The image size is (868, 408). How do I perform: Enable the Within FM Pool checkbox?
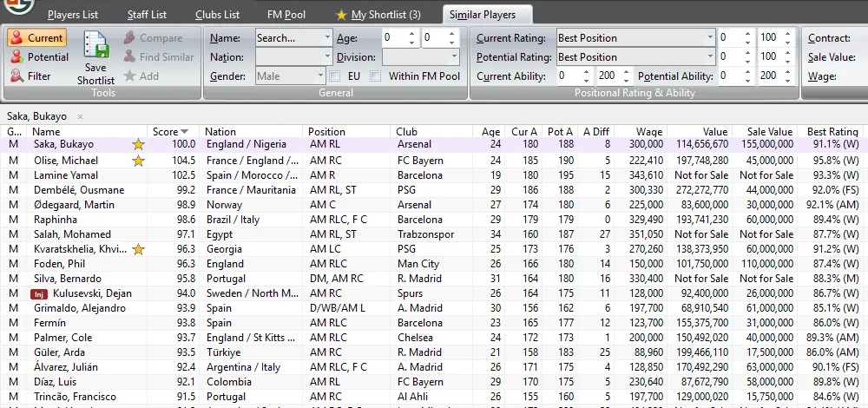click(x=376, y=76)
